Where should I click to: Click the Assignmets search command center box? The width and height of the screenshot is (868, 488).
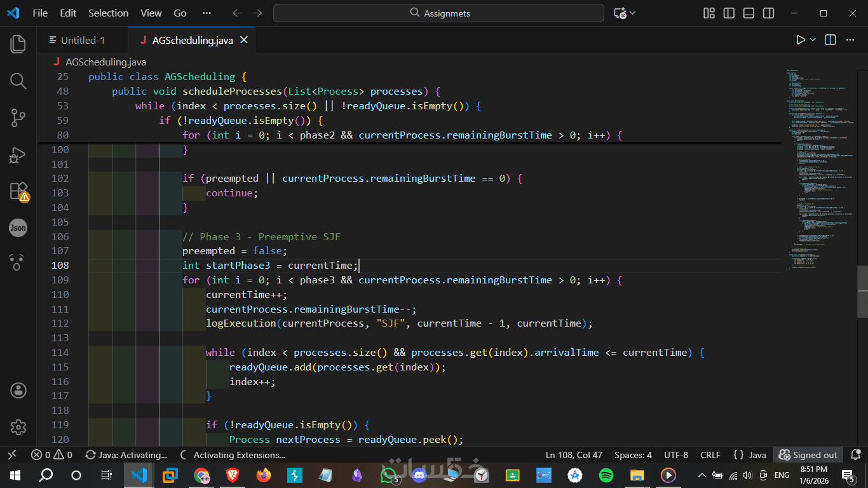pos(438,13)
